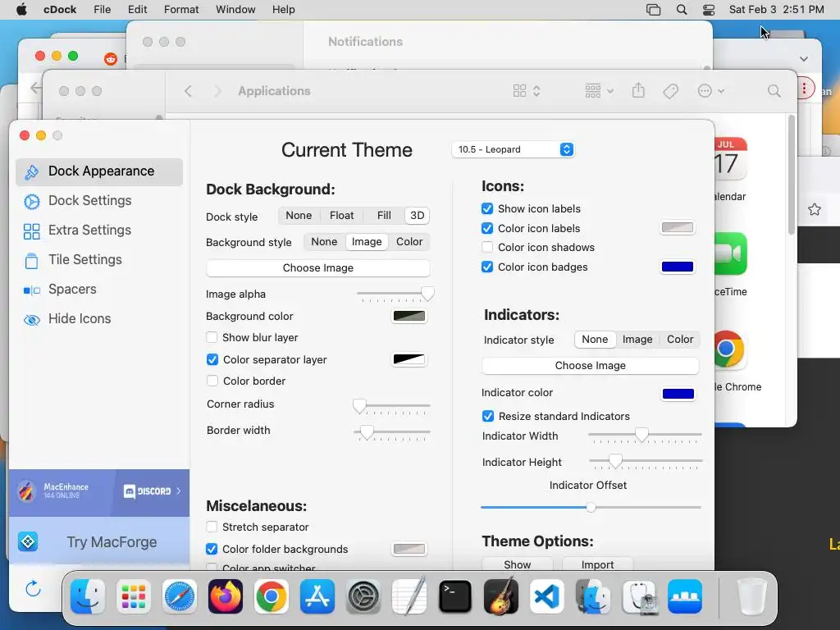Select Extra Settings in sidebar

pos(99,230)
